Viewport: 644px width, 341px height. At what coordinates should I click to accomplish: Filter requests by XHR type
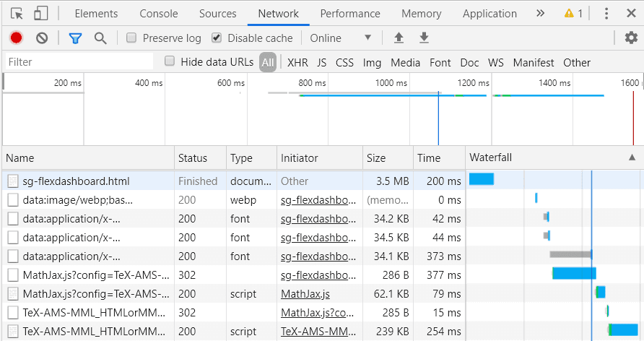click(x=297, y=63)
